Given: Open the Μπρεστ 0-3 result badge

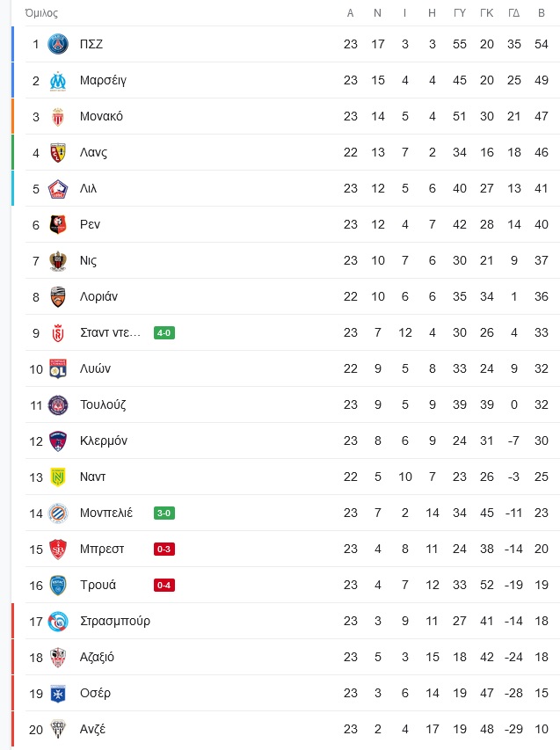Looking at the screenshot, I should 164,549.
